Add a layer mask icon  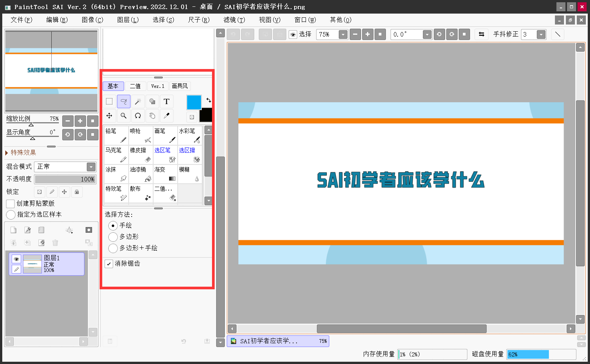point(89,230)
